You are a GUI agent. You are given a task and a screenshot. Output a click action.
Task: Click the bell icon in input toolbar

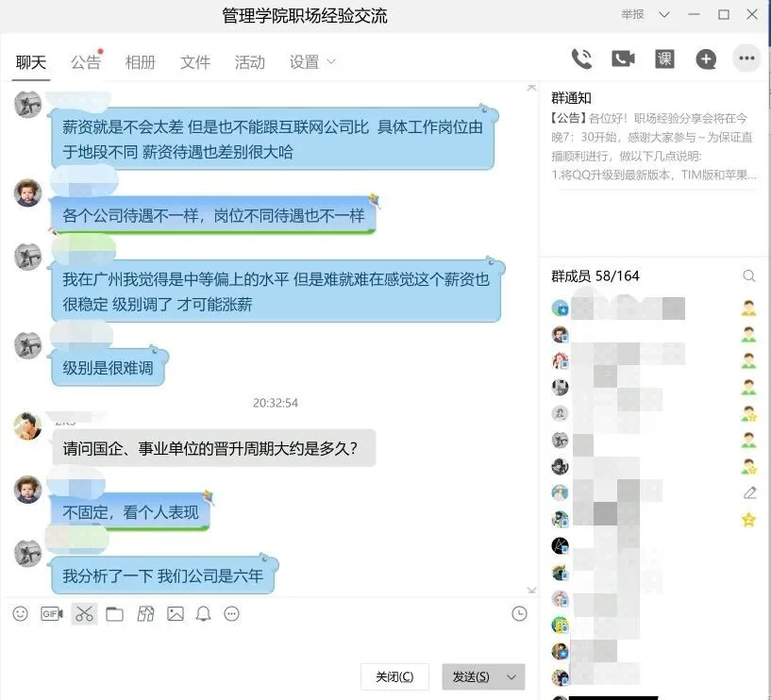203,614
